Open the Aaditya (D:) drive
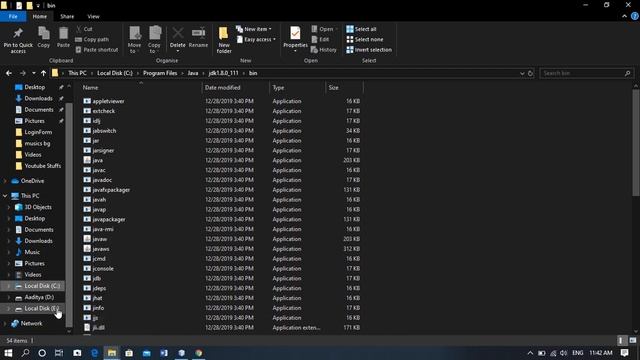 [39, 297]
